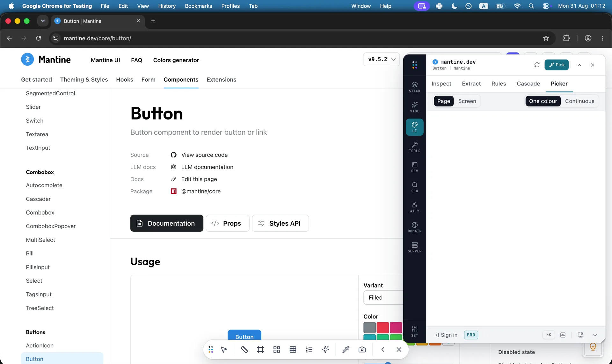This screenshot has width=612, height=364.
Task: Open the v9.5.2 version dropdown
Action: click(x=381, y=59)
